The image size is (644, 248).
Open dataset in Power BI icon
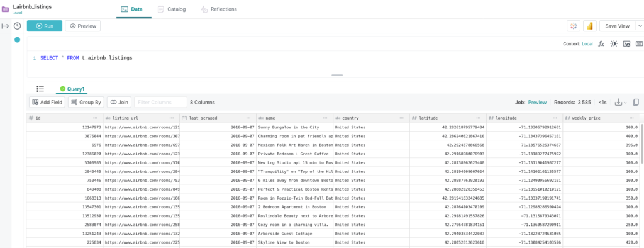pyautogui.click(x=590, y=26)
